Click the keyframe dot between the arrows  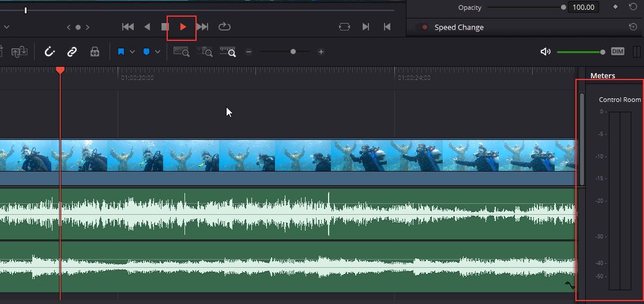click(x=78, y=28)
